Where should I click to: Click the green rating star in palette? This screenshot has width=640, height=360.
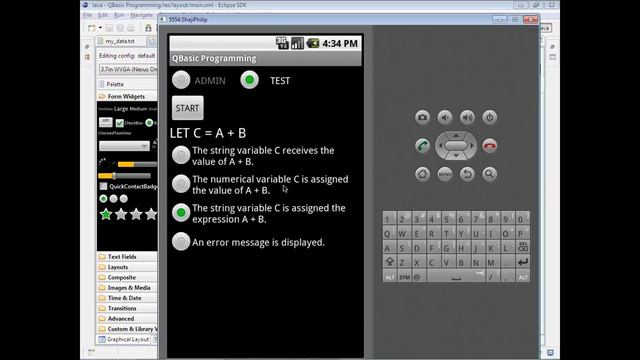pyautogui.click(x=106, y=214)
